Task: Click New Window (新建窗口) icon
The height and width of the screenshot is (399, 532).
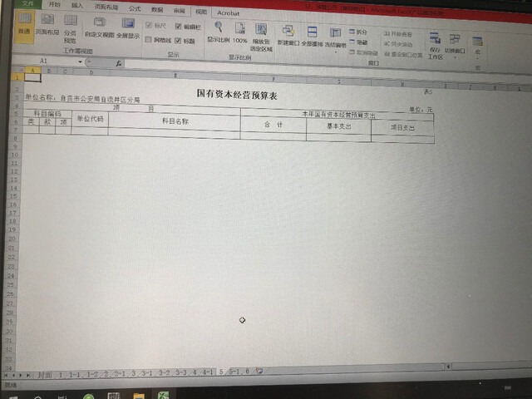Action: click(x=288, y=33)
